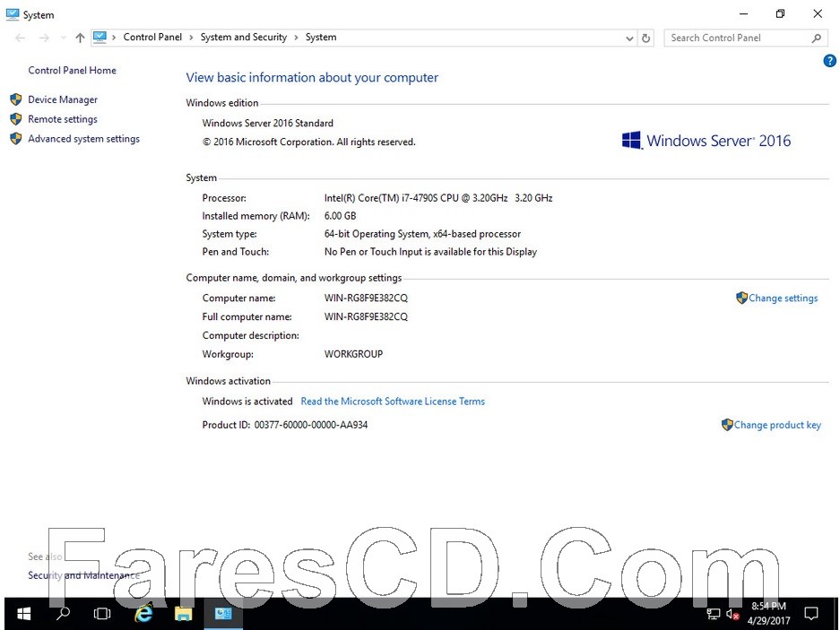Select System and Security breadcrumb

244,37
